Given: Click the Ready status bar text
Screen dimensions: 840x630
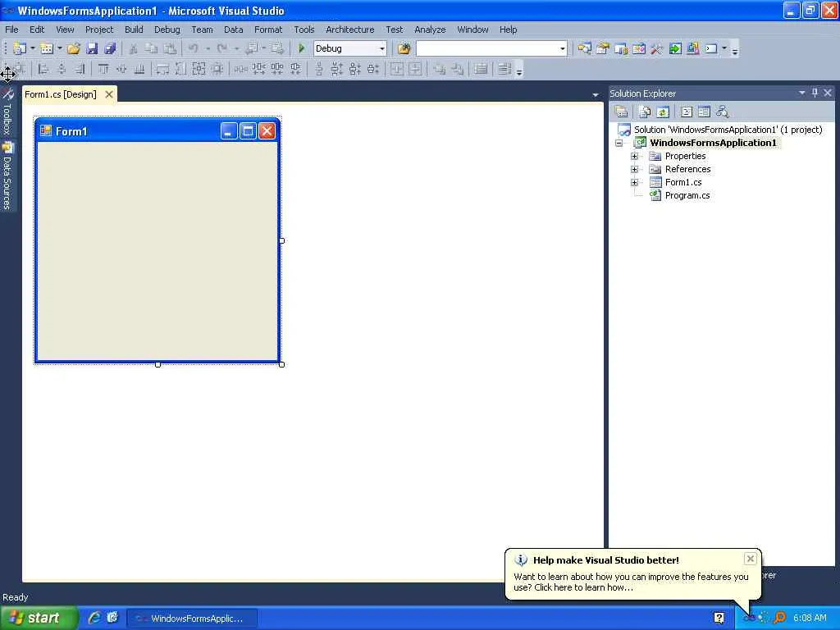Looking at the screenshot, I should click(15, 597).
